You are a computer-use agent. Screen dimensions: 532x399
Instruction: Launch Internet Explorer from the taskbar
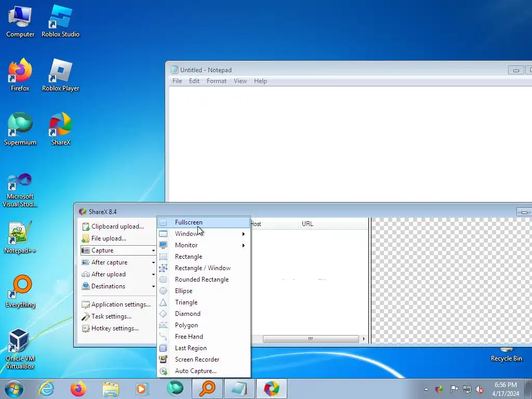46,389
